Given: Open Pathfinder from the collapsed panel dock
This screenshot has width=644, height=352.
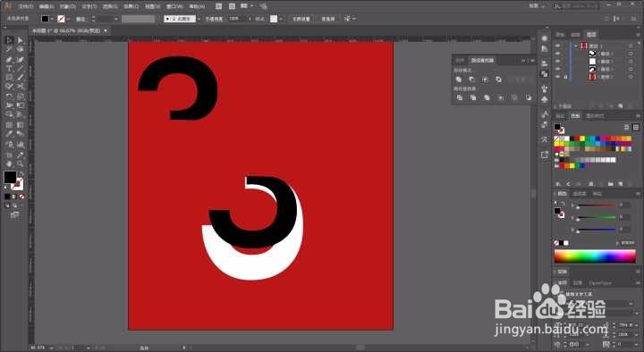Looking at the screenshot, I should [x=544, y=74].
